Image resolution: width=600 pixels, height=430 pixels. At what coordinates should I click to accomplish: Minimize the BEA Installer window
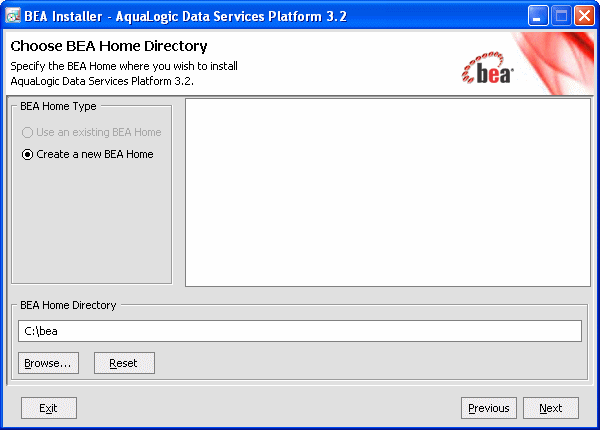[x=538, y=16]
